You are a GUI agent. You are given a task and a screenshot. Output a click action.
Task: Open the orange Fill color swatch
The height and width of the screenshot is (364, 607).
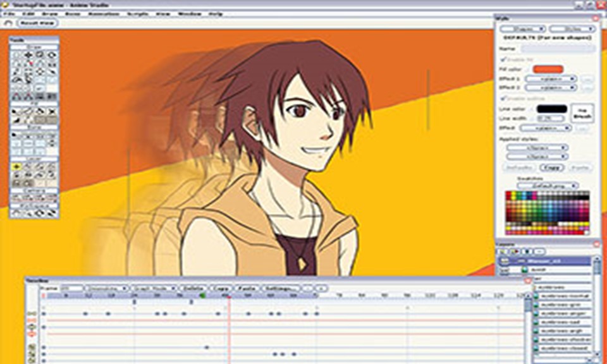pos(548,70)
